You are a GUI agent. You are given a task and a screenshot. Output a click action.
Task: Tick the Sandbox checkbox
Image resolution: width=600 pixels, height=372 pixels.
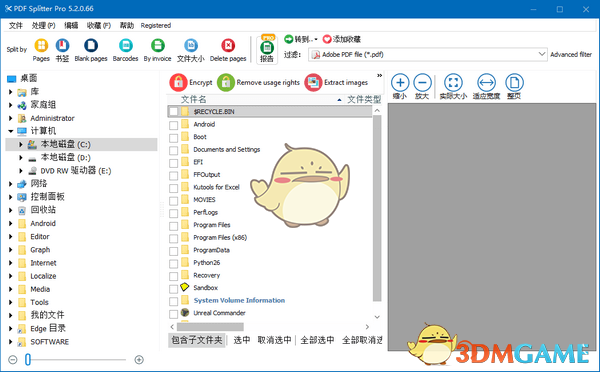point(173,289)
